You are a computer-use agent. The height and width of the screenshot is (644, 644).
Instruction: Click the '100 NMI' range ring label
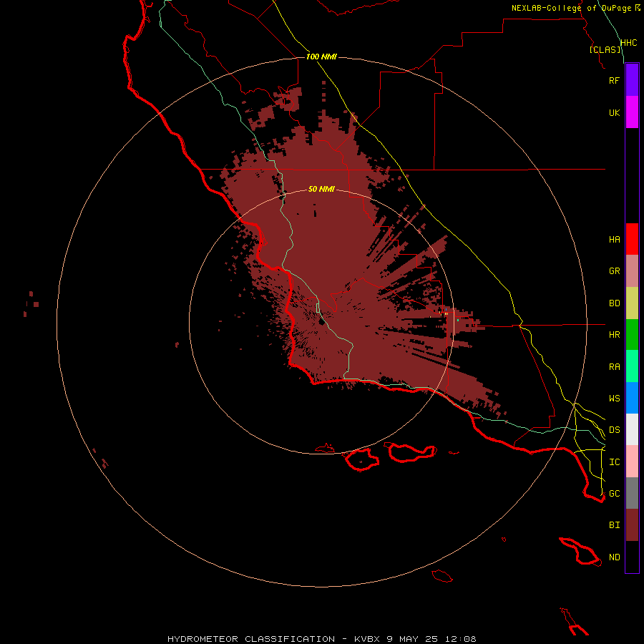coord(321,57)
